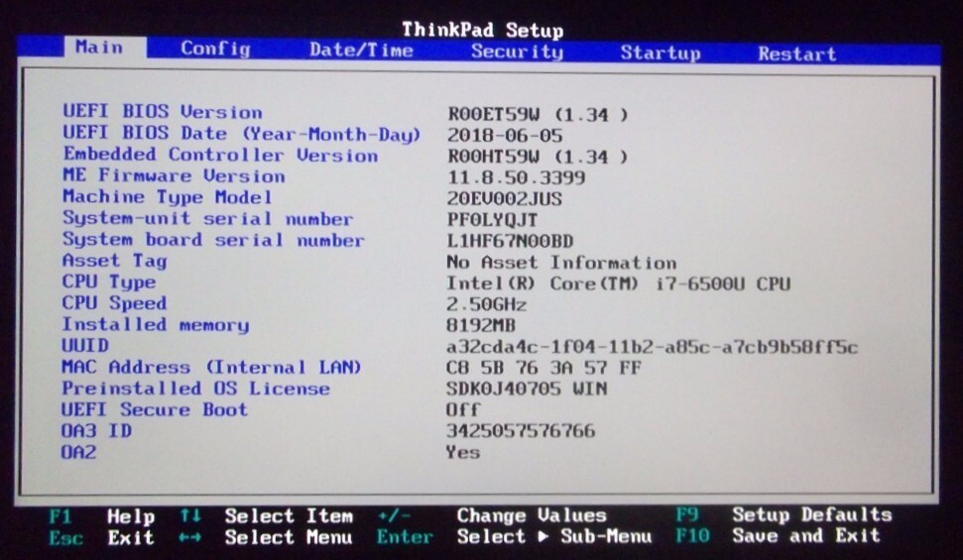Image resolution: width=963 pixels, height=560 pixels.
Task: Click the MAC Address (Internal LAN) label
Action: click(x=211, y=367)
